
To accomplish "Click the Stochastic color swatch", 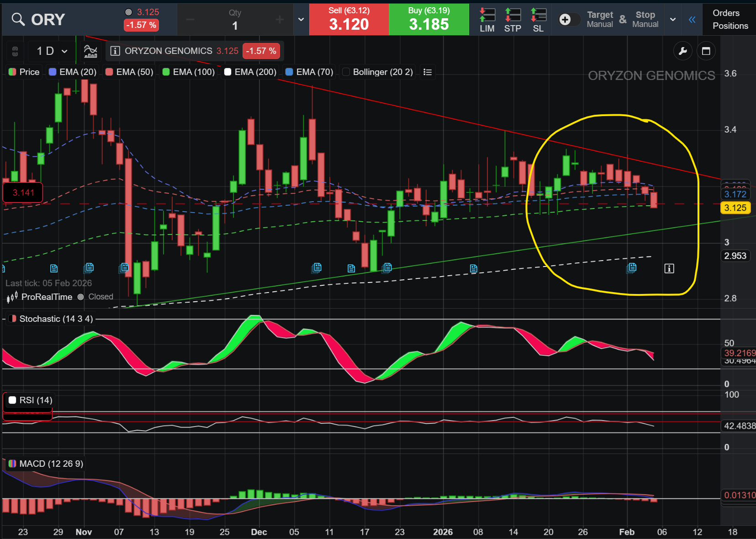I will (x=12, y=319).
